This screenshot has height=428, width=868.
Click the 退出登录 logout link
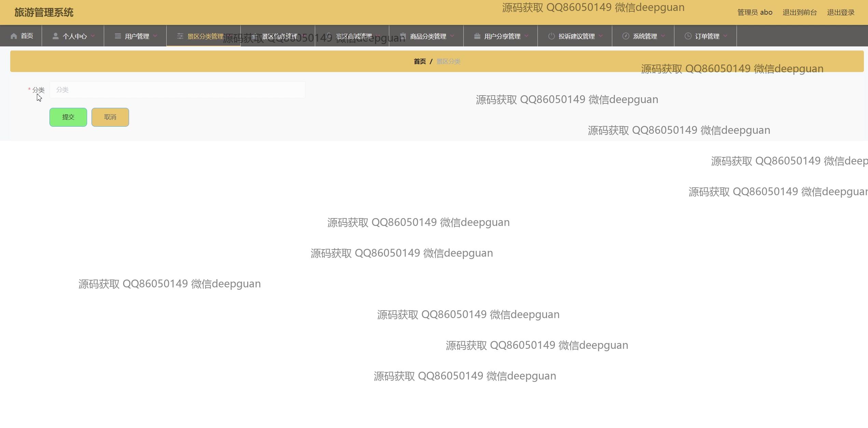coord(840,13)
